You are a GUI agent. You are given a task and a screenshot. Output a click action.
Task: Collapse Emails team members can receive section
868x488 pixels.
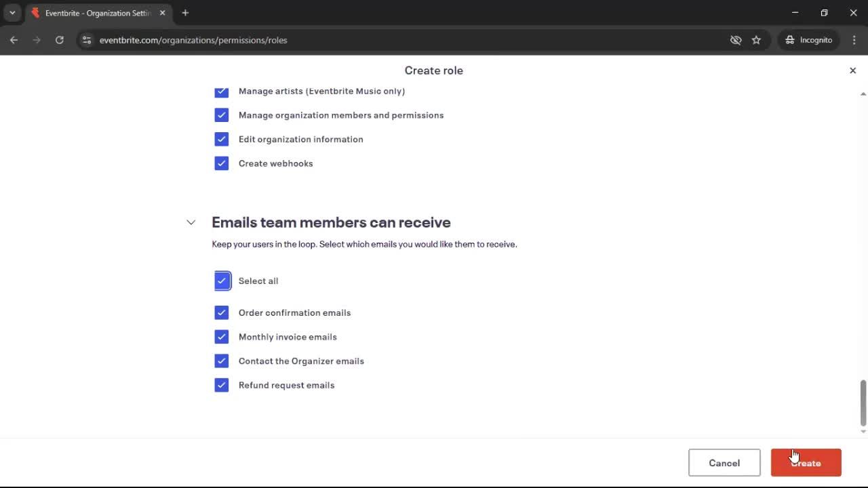coord(191,222)
